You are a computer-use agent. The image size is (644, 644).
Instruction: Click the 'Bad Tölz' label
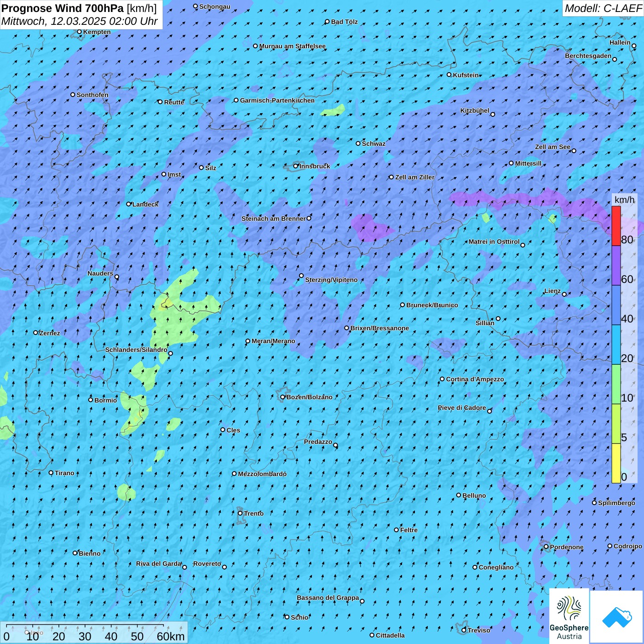(x=344, y=22)
